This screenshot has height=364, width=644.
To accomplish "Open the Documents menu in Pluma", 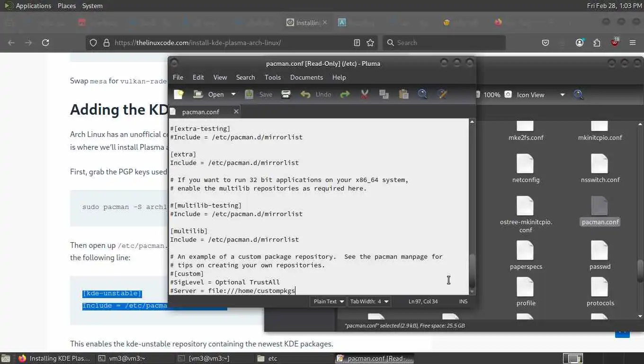I will coord(306,77).
